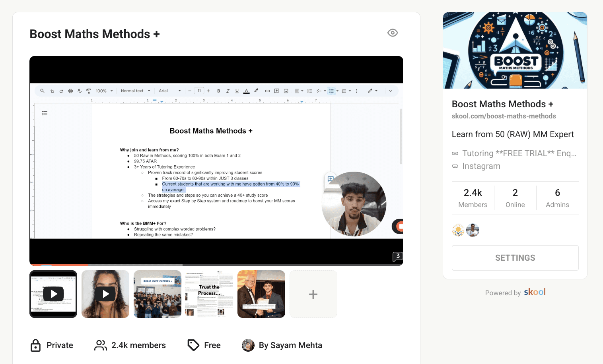This screenshot has height=364, width=603.
Task: Click the presenter's webcam bubble in video
Action: point(354,204)
